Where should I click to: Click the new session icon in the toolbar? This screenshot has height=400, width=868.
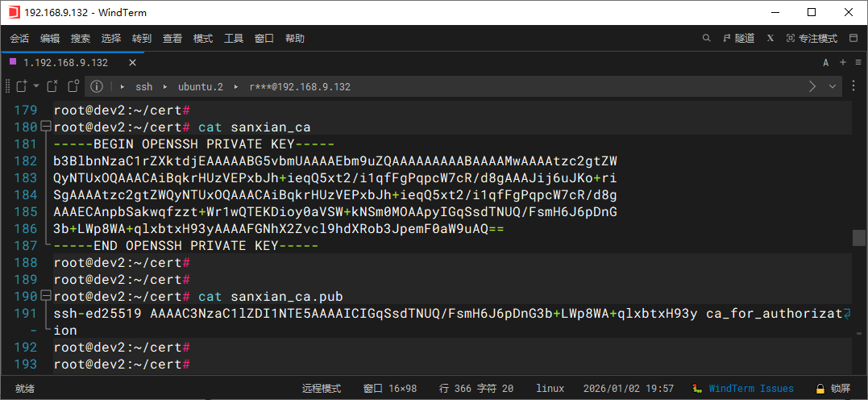tap(20, 86)
